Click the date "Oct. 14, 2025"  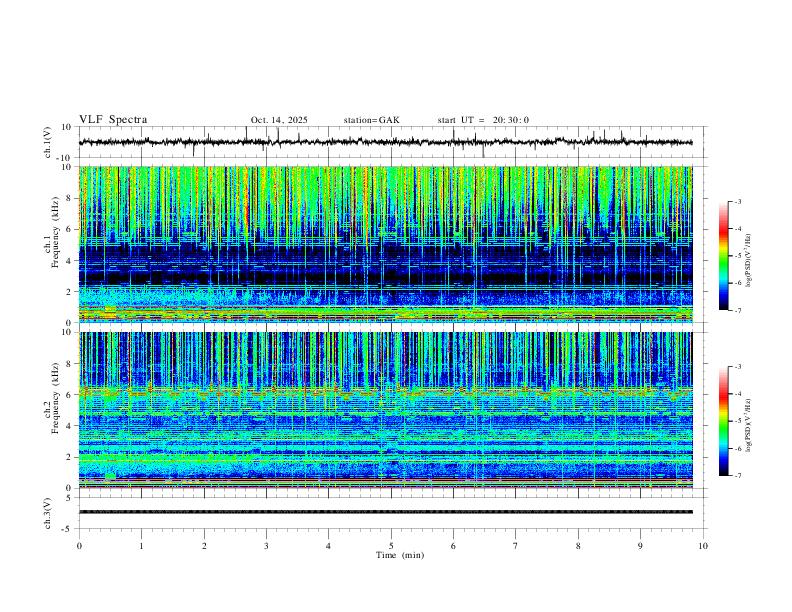(279, 120)
